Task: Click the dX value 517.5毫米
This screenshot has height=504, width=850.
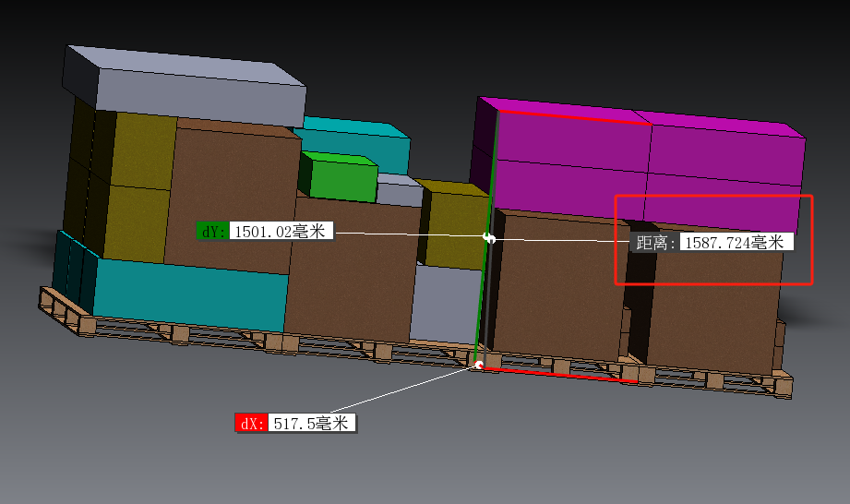Action: pos(311,423)
